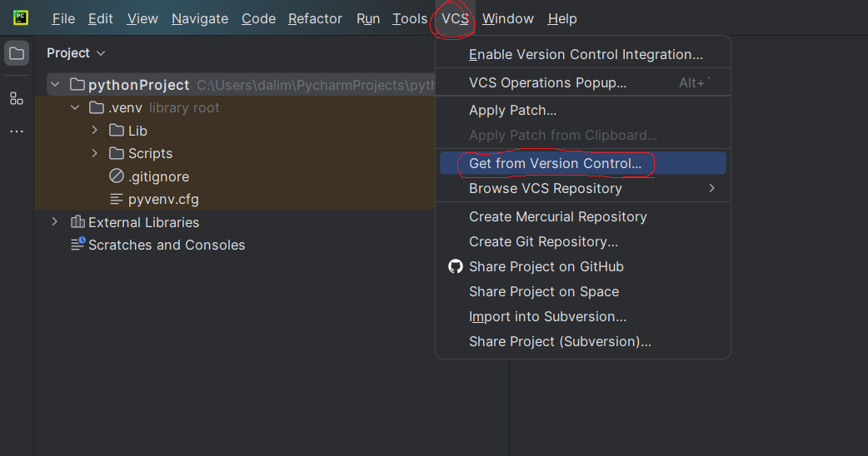Open Browse VCS Repository submenu arrow
This screenshot has height=456, width=868.
click(712, 189)
